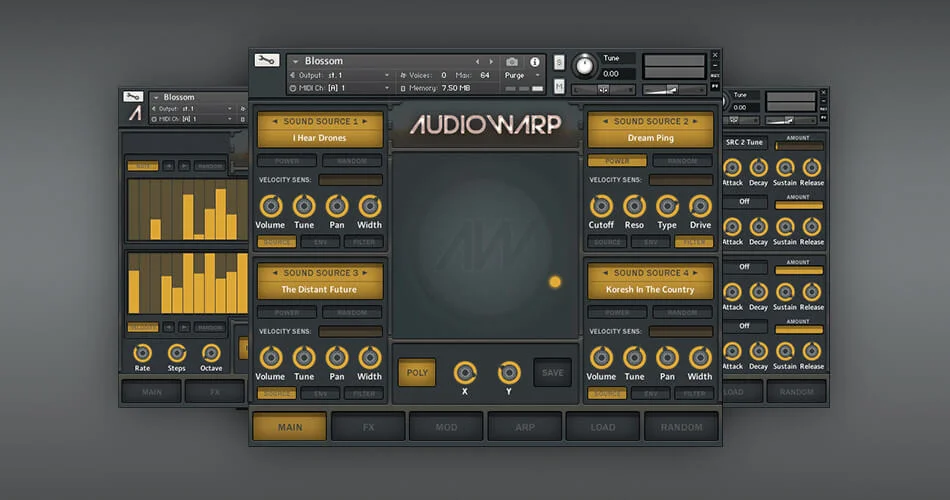
Task: Open the Purge dropdown menu
Action: coord(522,75)
